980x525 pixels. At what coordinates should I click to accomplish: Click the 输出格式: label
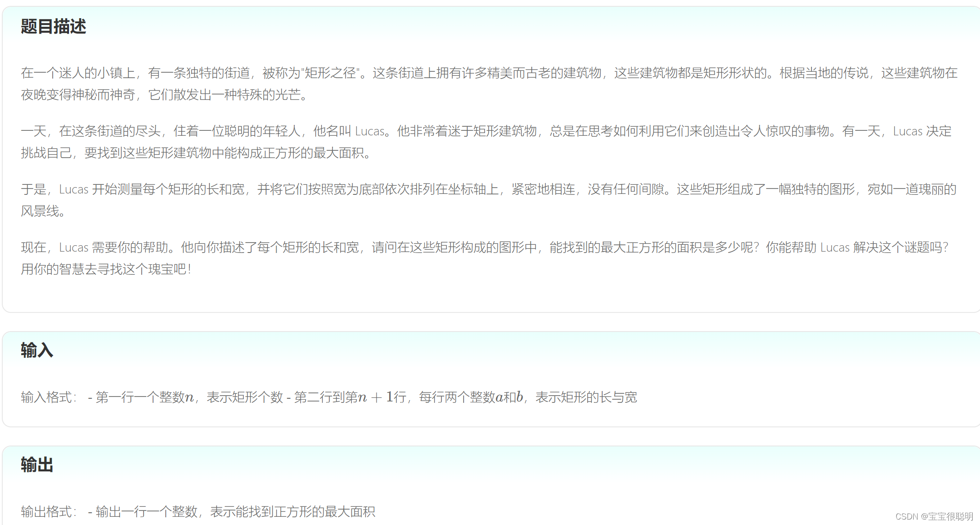[x=49, y=512]
